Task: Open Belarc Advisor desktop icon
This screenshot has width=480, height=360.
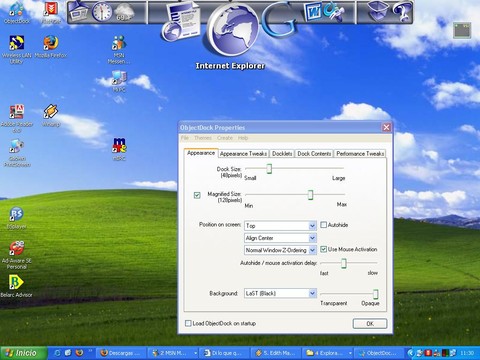Action: click(16, 286)
